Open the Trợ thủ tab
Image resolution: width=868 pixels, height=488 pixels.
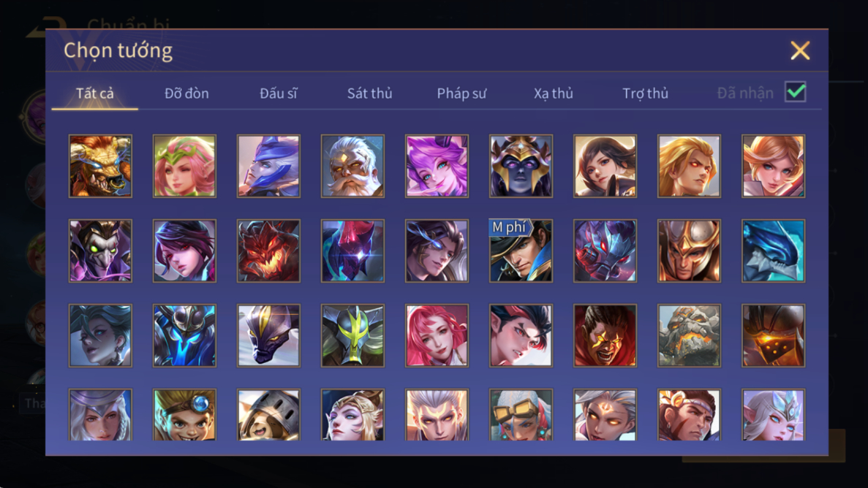pyautogui.click(x=646, y=94)
